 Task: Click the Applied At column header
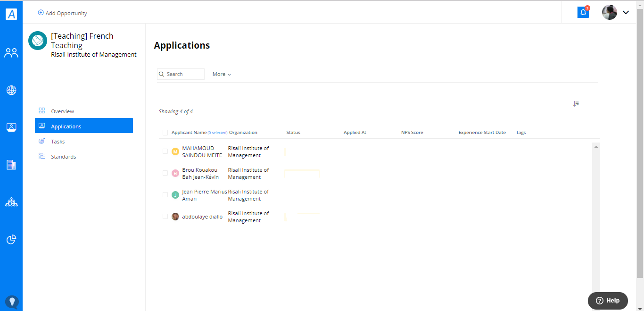tap(355, 133)
